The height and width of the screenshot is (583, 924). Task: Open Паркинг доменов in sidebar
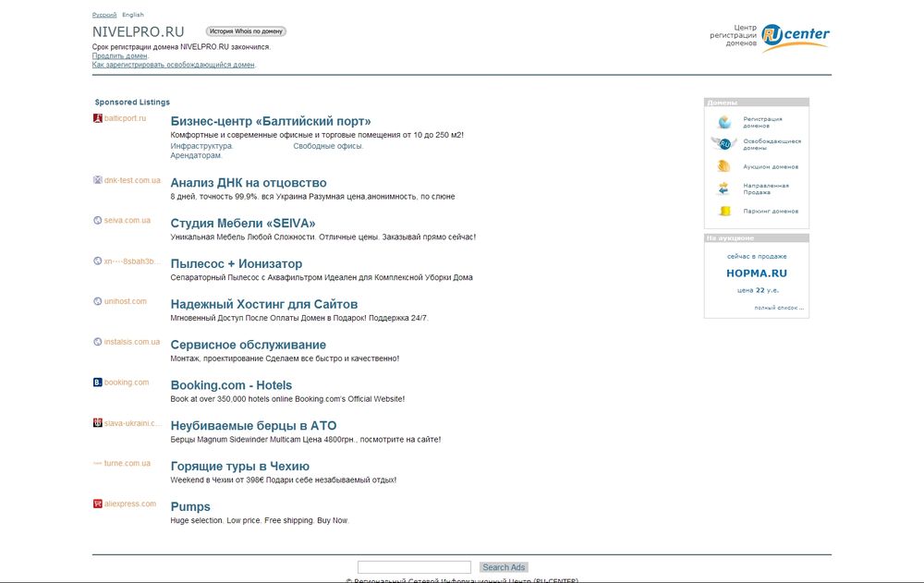pos(771,211)
